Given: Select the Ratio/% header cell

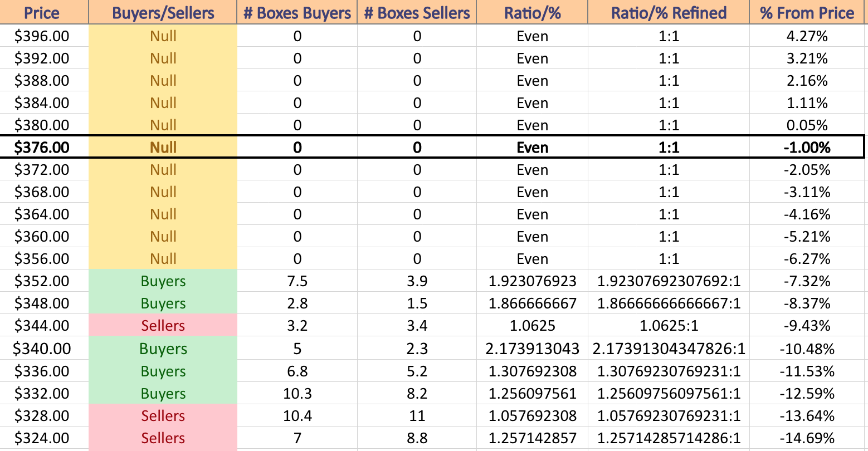Looking at the screenshot, I should pyautogui.click(x=532, y=13).
